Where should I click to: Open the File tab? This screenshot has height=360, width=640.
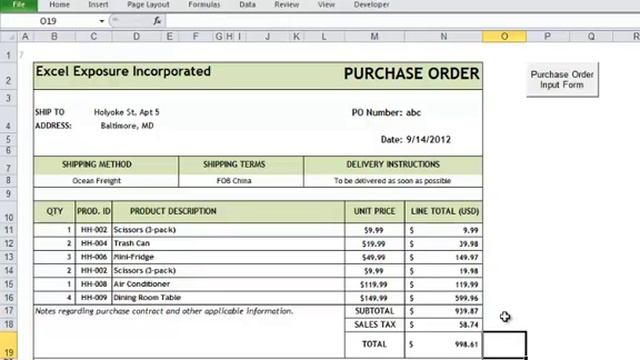pos(19,5)
